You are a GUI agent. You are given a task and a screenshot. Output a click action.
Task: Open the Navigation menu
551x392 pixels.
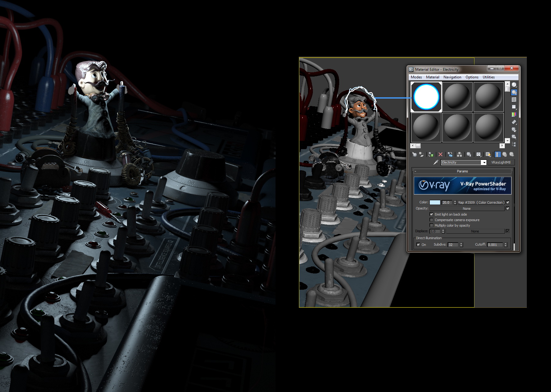pos(452,77)
